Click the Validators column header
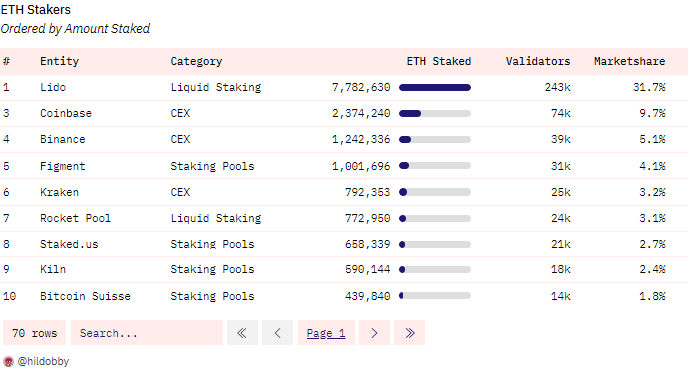This screenshot has width=689, height=376. 538,61
